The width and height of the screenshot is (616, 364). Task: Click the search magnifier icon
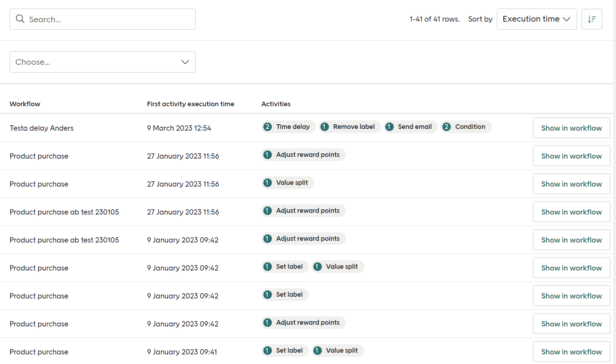20,19
